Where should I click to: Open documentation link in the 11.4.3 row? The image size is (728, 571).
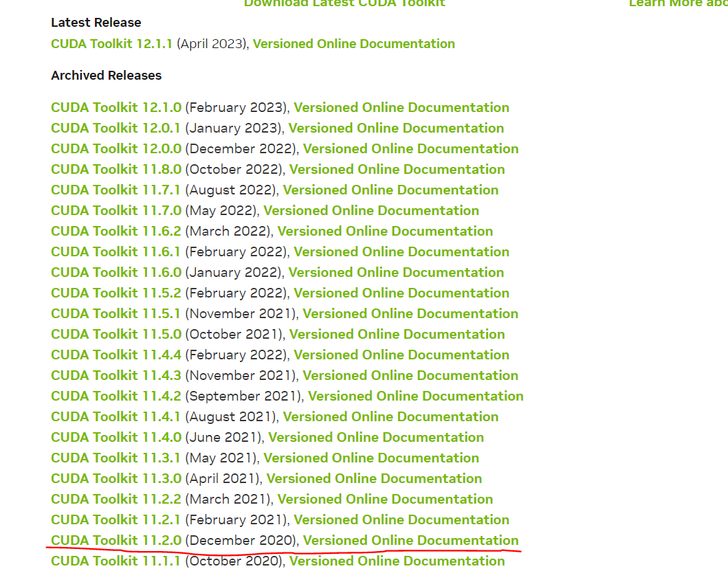[410, 375]
